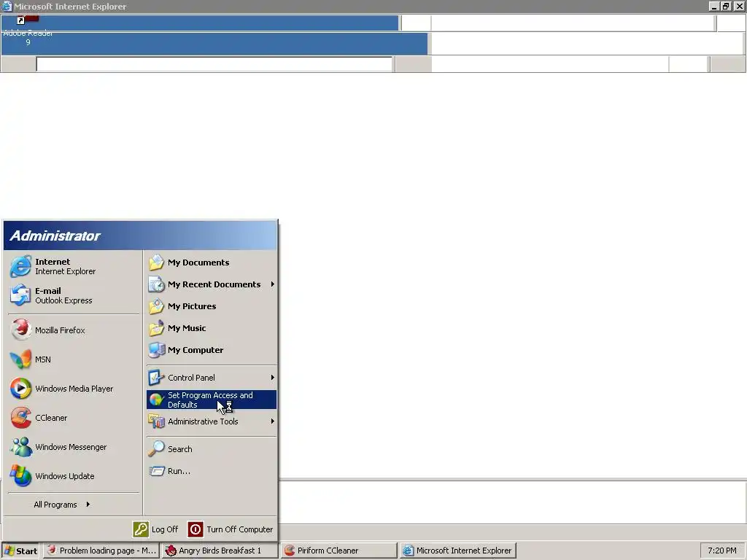Open Mozilla Firefox icon in Start menu
Viewport: 747px width, 560px height.
pos(20,330)
